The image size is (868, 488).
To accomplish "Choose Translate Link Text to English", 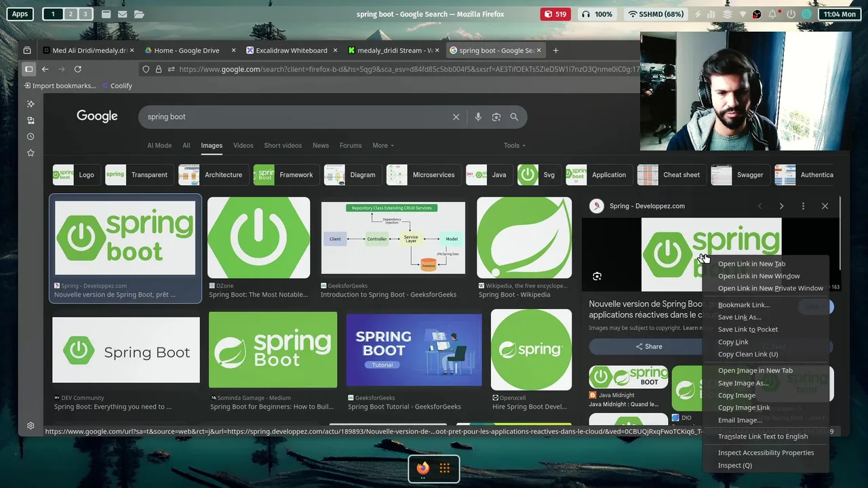I will click(763, 436).
